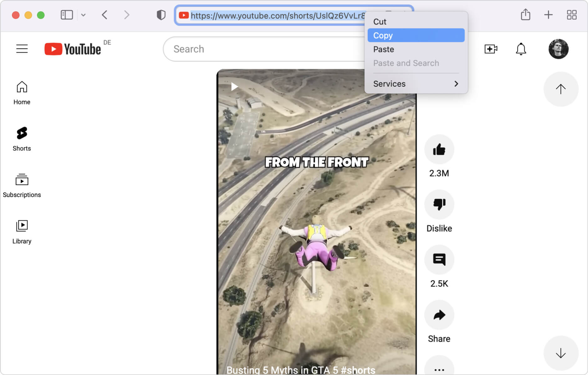Expand sidebar options dropdown chevron

83,15
